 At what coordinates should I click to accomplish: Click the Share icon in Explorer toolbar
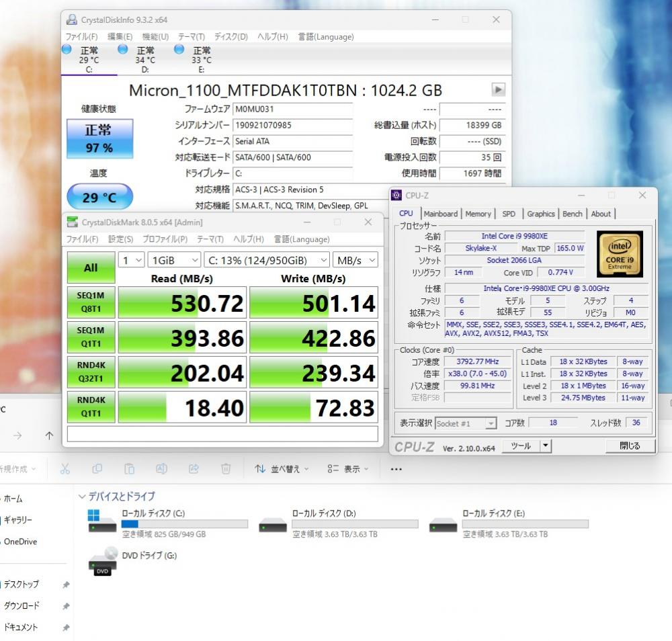tap(194, 469)
